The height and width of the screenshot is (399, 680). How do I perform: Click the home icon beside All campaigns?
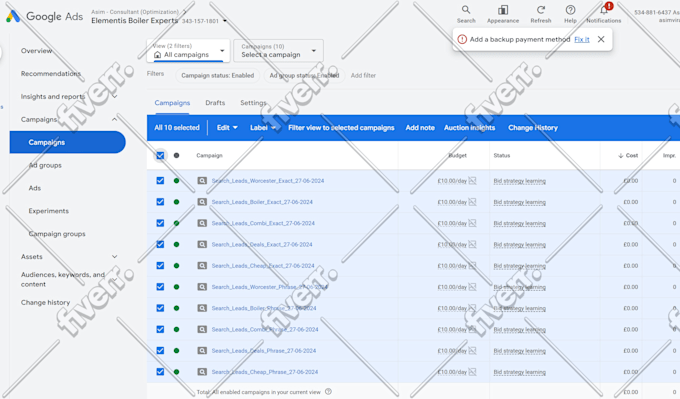pyautogui.click(x=157, y=55)
